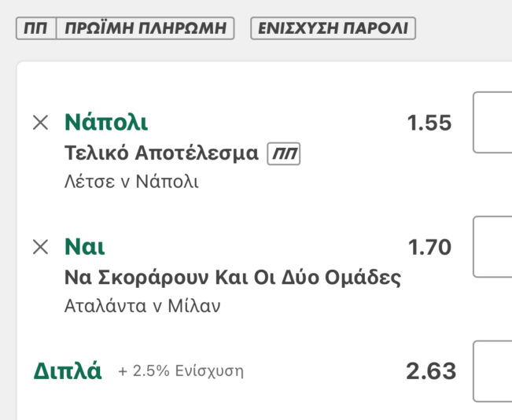Click the stake field for Νάπολι
Screen dimensions: 512x420
click(x=494, y=123)
